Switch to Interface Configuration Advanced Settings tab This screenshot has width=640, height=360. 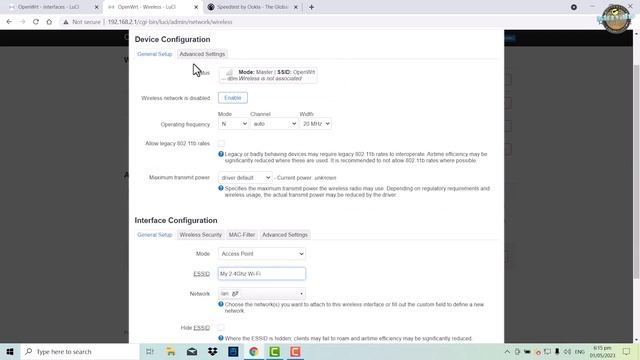click(285, 235)
